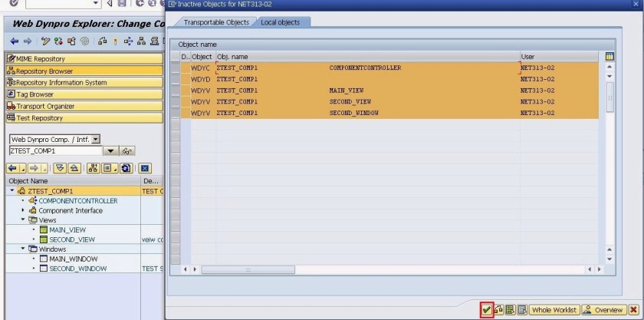
Task: Click the Other Object icon in the toolbar
Action: (x=71, y=41)
